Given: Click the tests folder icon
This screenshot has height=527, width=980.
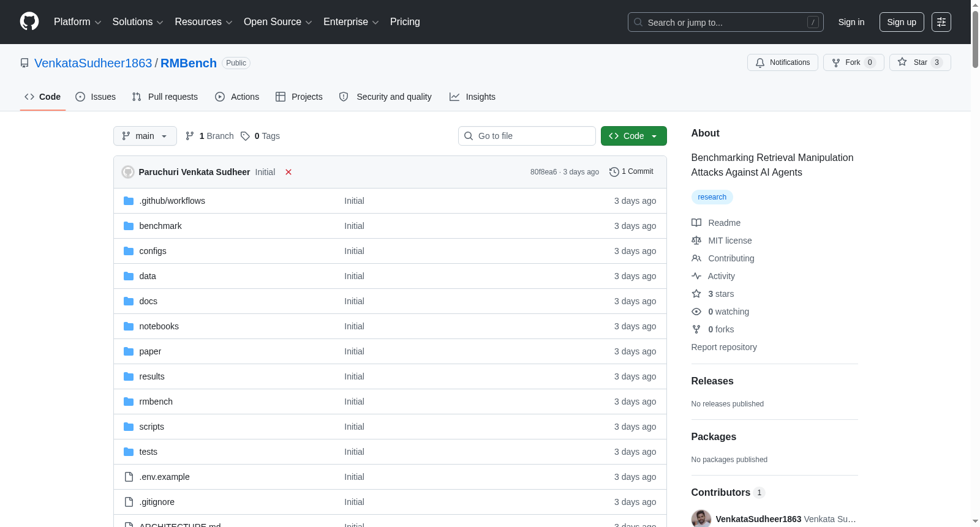Looking at the screenshot, I should 129,452.
